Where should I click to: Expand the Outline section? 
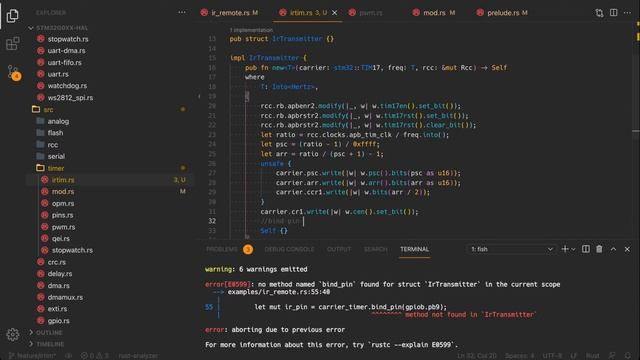[49, 333]
